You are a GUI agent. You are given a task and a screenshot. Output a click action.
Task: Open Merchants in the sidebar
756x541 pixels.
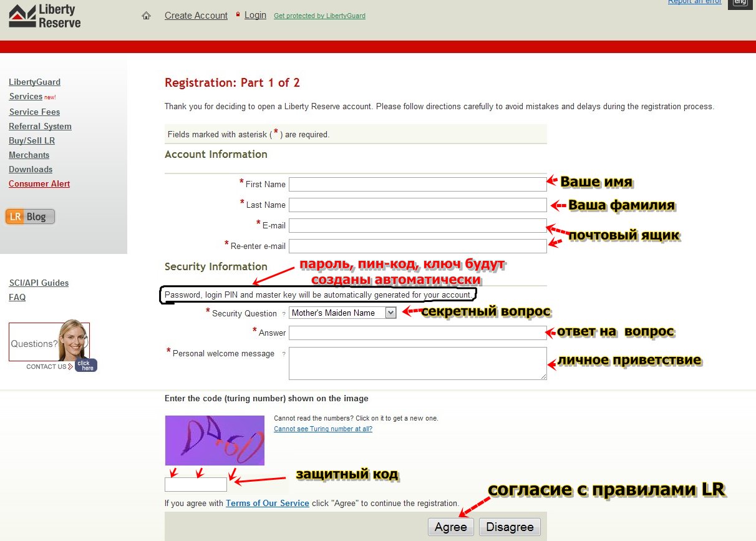[x=29, y=155]
